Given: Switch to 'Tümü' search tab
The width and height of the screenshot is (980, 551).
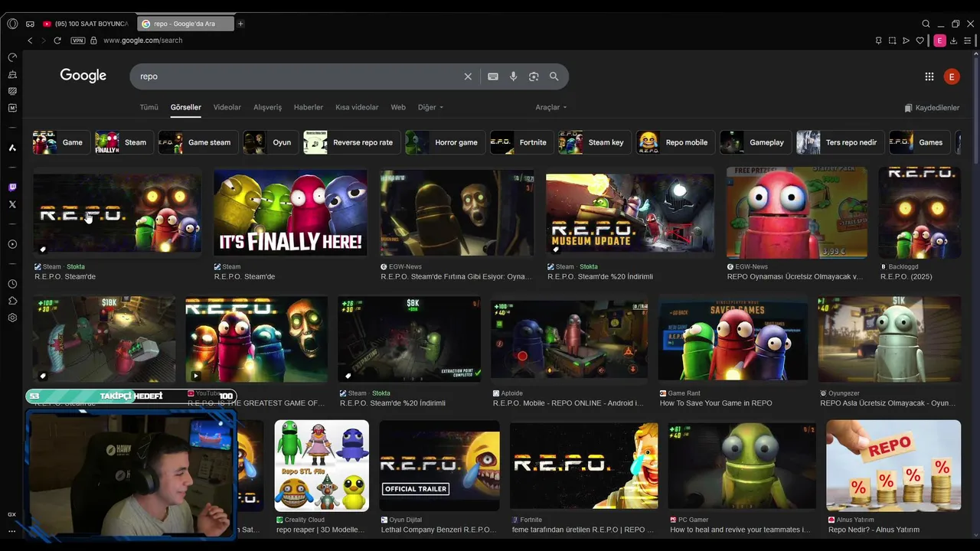Looking at the screenshot, I should point(149,107).
